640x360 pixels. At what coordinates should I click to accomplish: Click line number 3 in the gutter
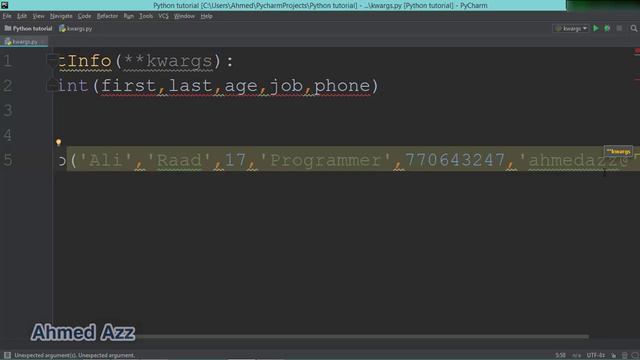[x=8, y=111]
